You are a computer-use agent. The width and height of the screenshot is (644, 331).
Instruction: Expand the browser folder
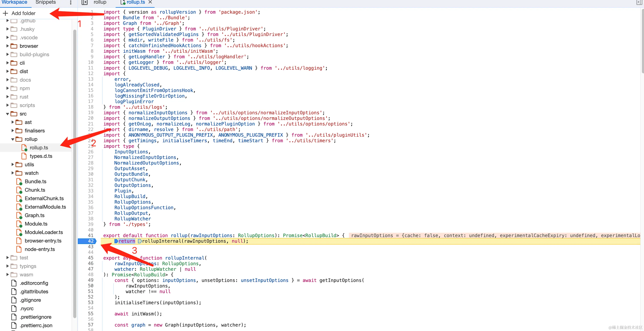tap(7, 46)
